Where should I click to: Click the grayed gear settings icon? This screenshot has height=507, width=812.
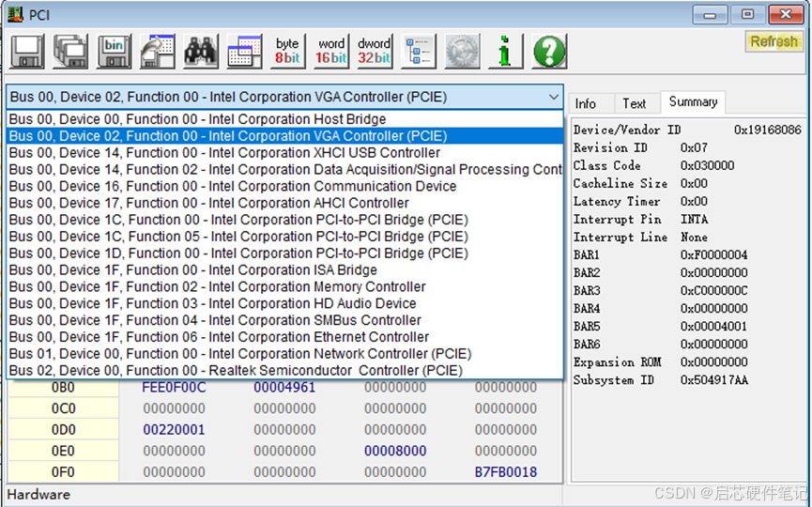coord(462,52)
